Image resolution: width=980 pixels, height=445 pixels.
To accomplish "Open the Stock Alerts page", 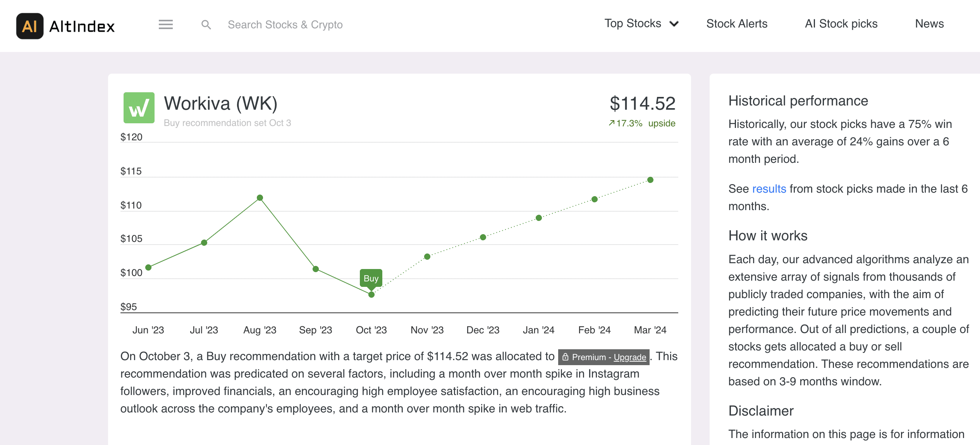I will coord(737,24).
